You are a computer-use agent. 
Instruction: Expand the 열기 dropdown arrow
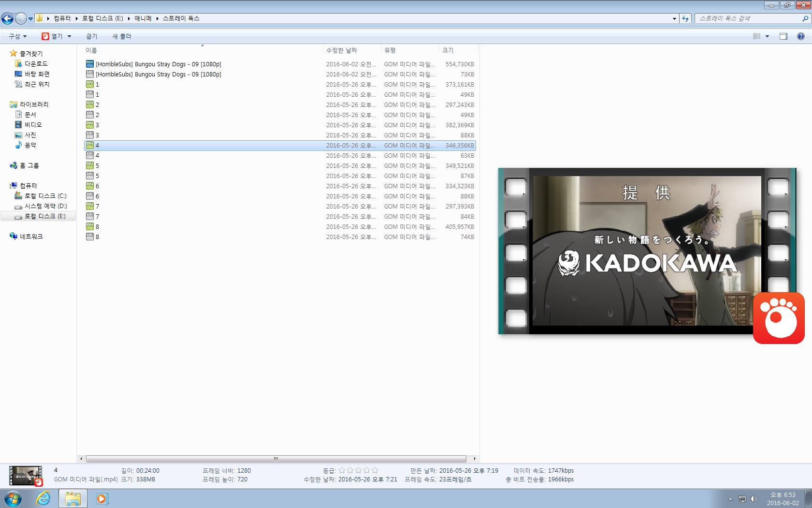click(69, 36)
